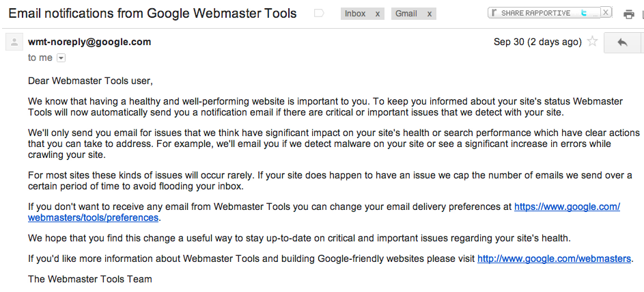This screenshot has width=644, height=292.
Task: Click sender address wmt-noreply@google.com
Action: 89,42
